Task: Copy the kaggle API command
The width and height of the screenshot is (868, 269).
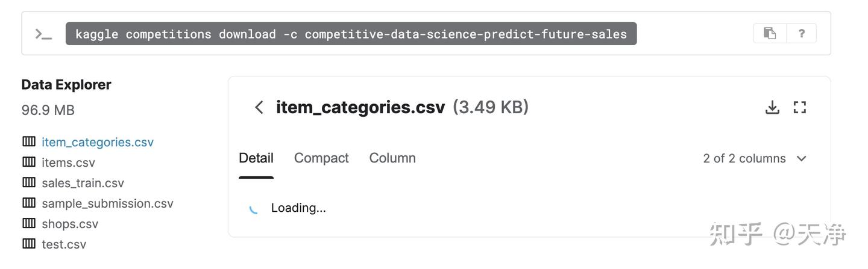Action: pos(770,34)
